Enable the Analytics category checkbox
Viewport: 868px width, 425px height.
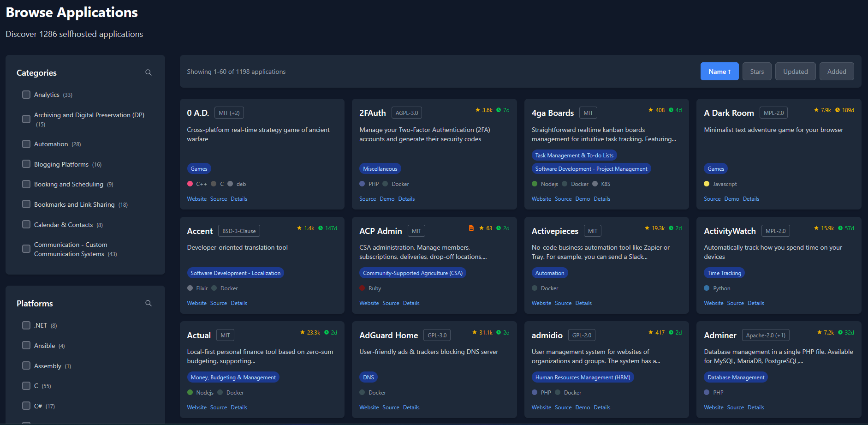(26, 94)
